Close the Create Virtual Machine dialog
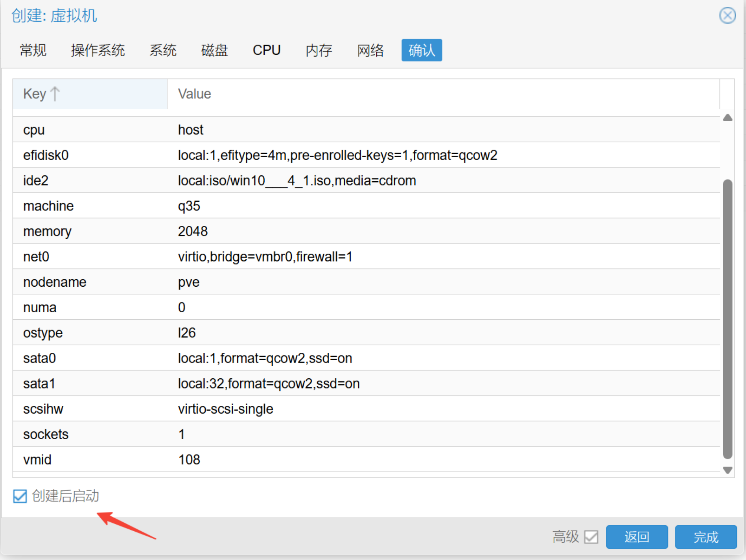Image resolution: width=746 pixels, height=560 pixels. click(x=727, y=16)
